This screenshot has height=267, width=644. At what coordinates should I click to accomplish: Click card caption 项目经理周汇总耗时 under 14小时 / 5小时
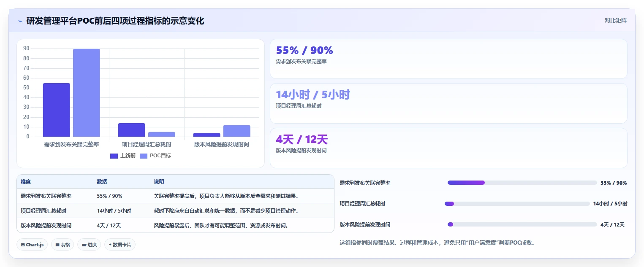pos(299,106)
